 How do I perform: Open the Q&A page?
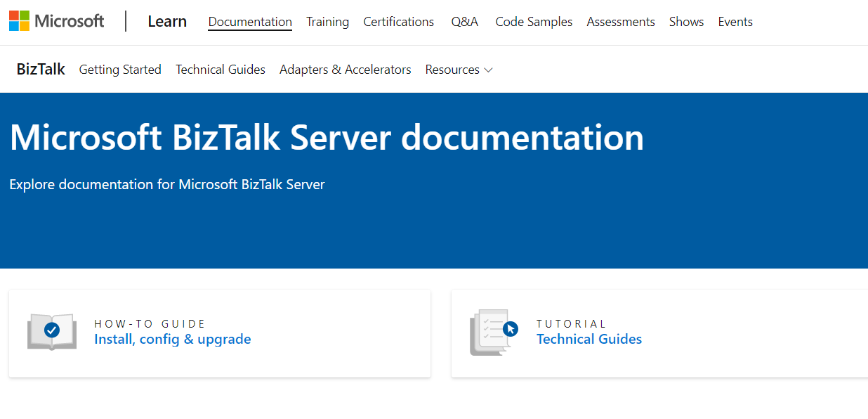(x=465, y=22)
